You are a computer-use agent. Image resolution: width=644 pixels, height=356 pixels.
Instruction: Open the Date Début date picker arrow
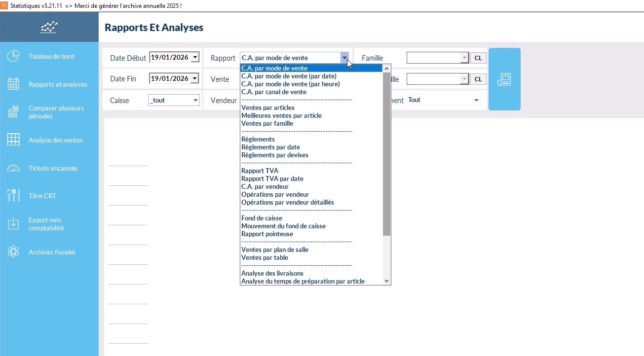[x=195, y=58]
